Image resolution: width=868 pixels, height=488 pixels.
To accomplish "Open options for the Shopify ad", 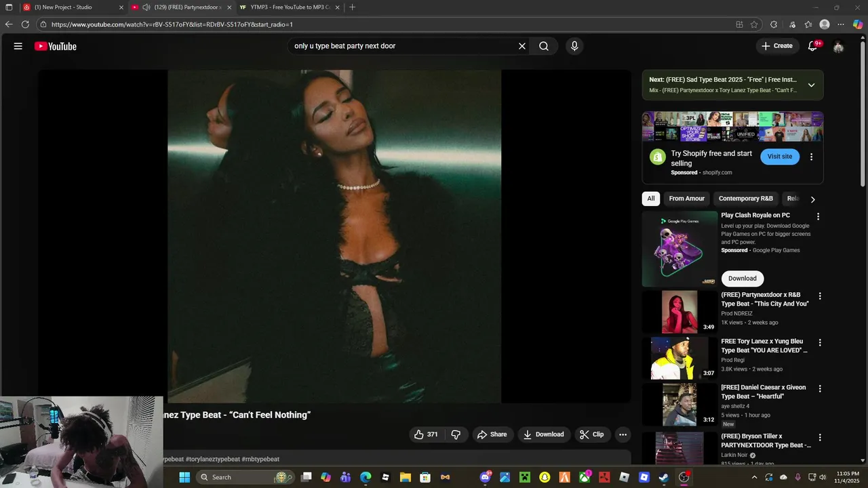I will [x=811, y=157].
